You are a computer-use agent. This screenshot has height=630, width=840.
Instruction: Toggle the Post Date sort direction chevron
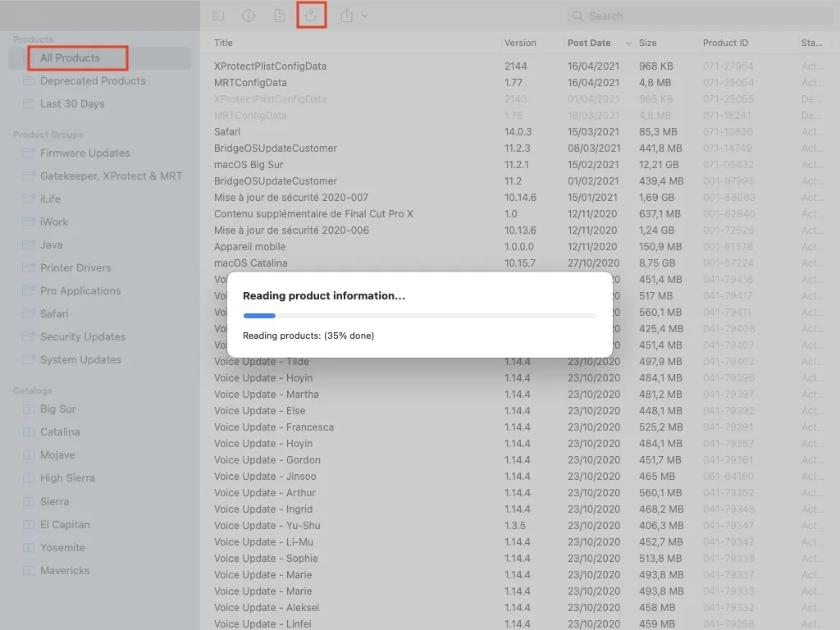[x=628, y=43]
